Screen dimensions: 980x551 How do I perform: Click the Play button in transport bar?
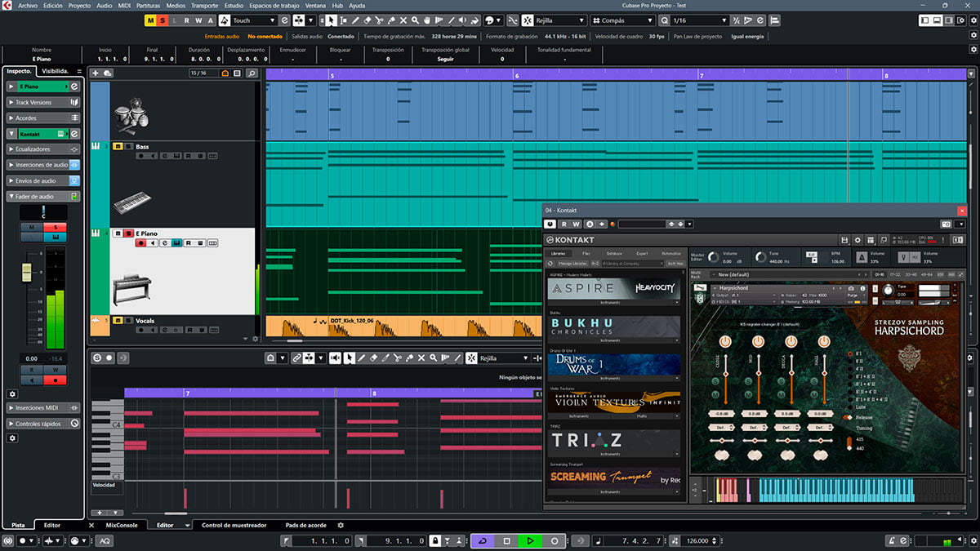pyautogui.click(x=530, y=540)
